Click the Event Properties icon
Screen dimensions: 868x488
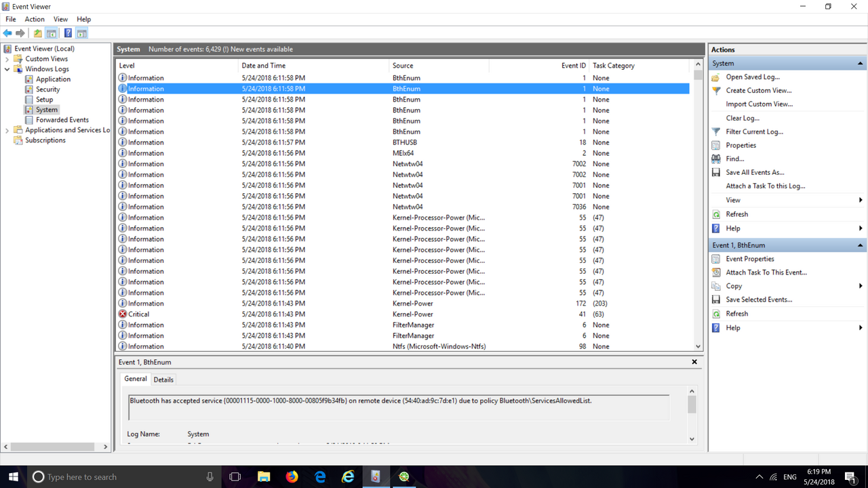(716, 259)
